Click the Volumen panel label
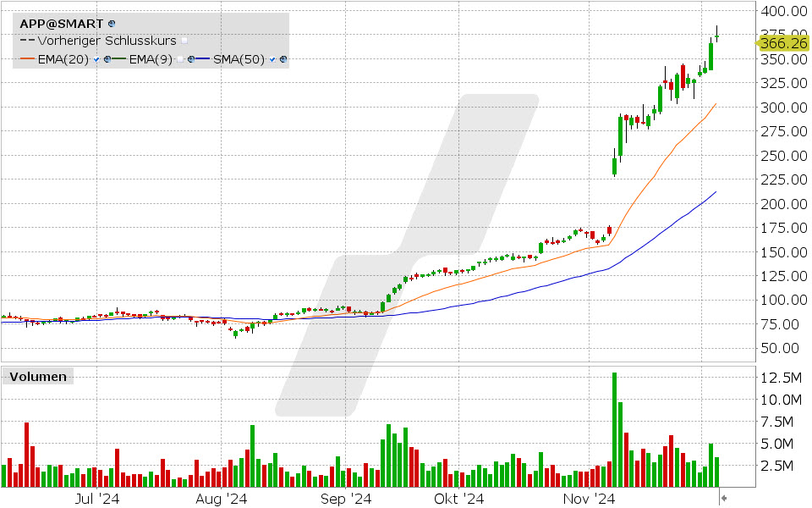 [38, 377]
